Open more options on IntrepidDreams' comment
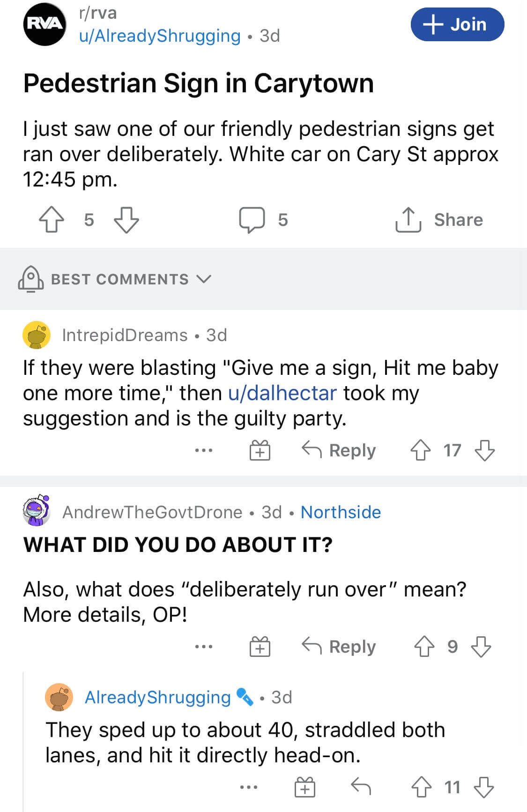 point(204,451)
